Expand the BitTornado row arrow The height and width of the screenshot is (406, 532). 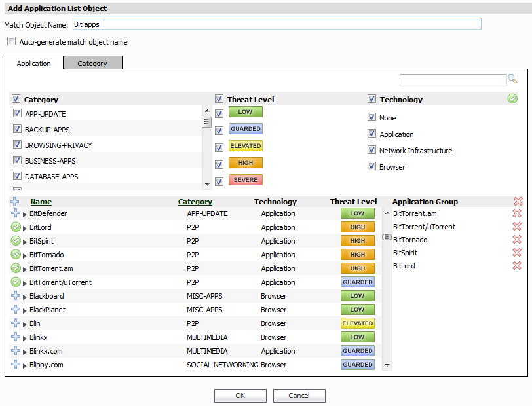pyautogui.click(x=25, y=255)
